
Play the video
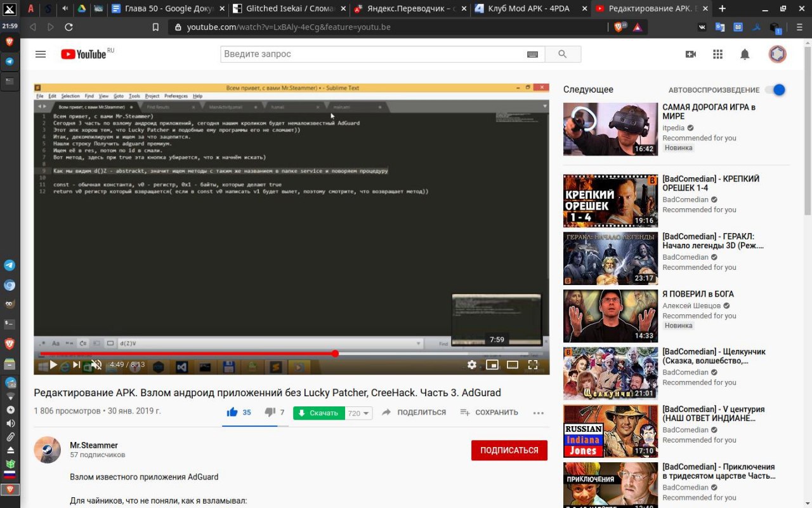pyautogui.click(x=53, y=364)
